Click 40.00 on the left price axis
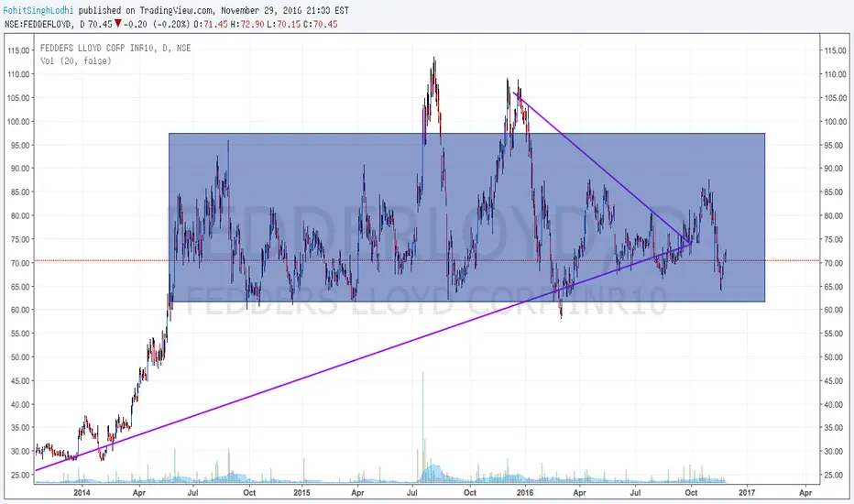The width and height of the screenshot is (854, 504). pos(20,404)
